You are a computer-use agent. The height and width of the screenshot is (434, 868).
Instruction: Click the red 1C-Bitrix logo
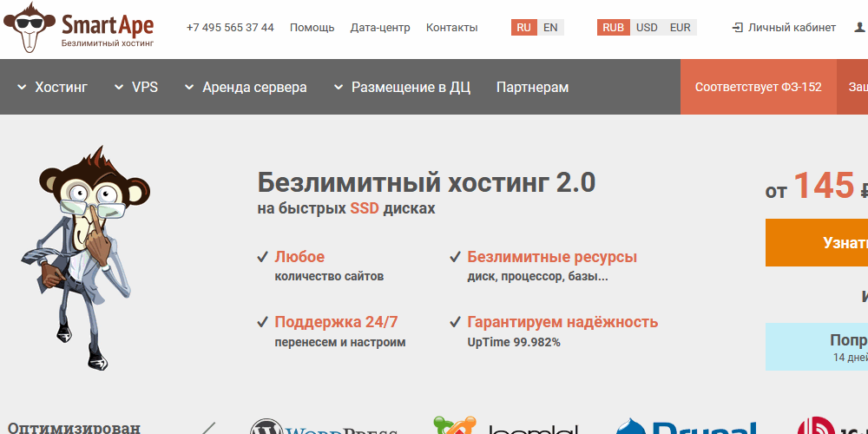[832, 425]
